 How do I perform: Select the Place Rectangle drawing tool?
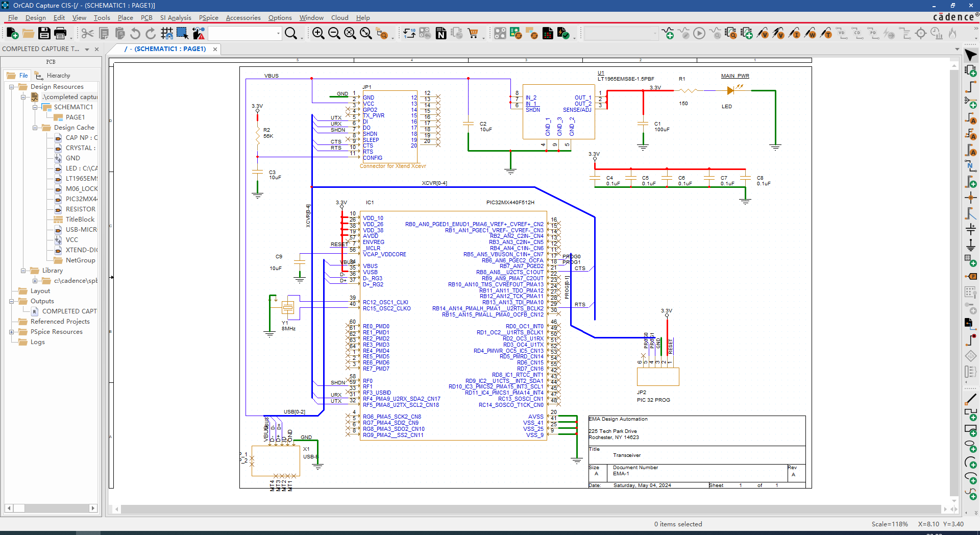pyautogui.click(x=970, y=430)
